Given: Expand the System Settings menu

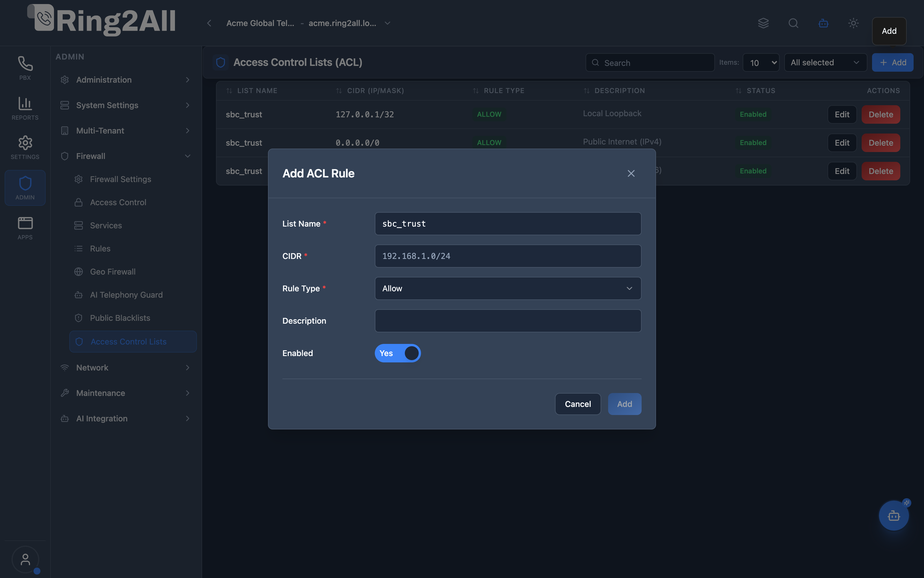Looking at the screenshot, I should [x=126, y=105].
